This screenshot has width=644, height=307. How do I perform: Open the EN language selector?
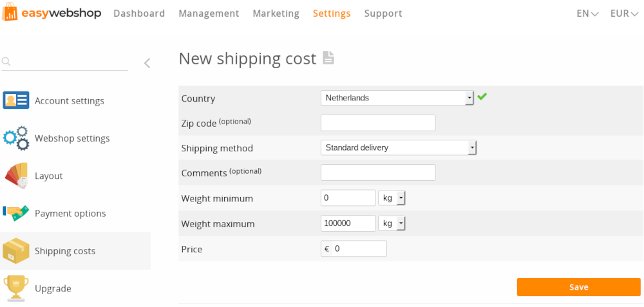(587, 14)
